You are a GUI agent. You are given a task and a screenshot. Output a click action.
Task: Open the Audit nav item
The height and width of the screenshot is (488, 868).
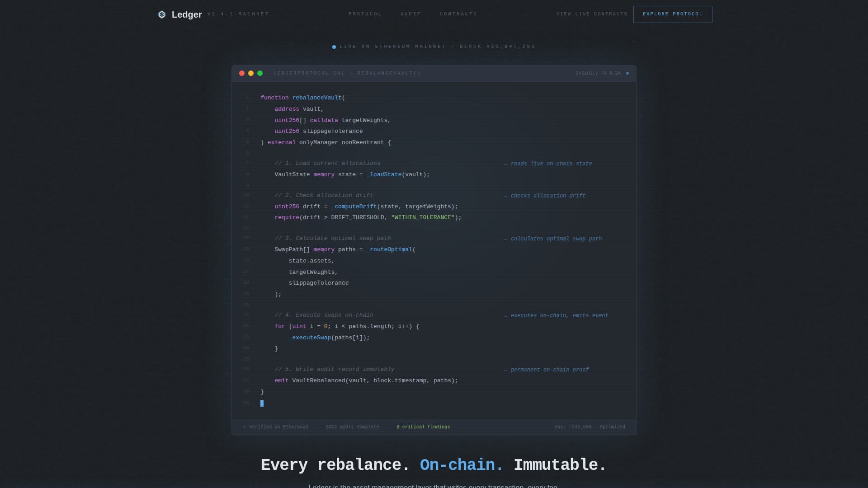pyautogui.click(x=410, y=14)
